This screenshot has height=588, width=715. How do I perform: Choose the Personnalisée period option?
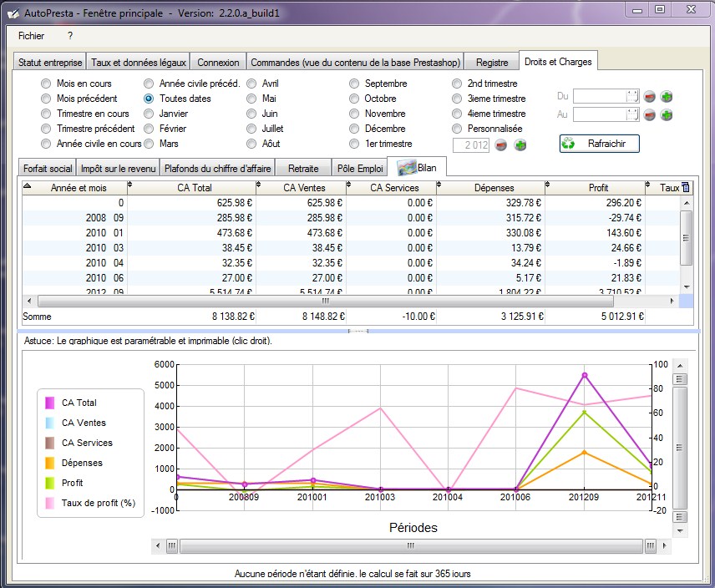point(458,129)
